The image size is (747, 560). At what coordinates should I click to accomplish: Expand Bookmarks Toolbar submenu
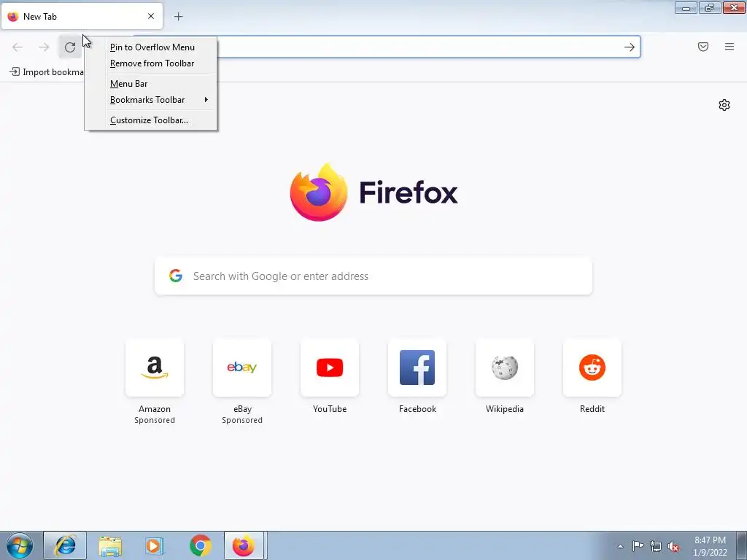click(151, 100)
